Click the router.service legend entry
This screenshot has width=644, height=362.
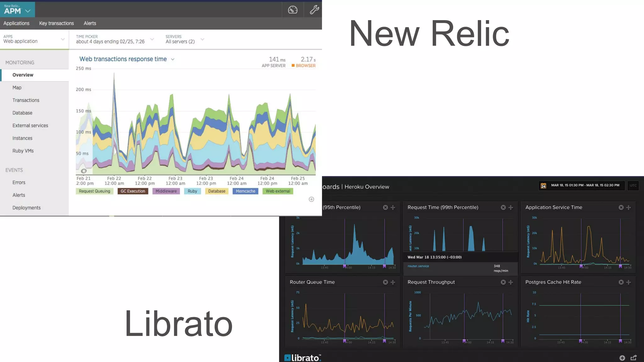pyautogui.click(x=418, y=266)
